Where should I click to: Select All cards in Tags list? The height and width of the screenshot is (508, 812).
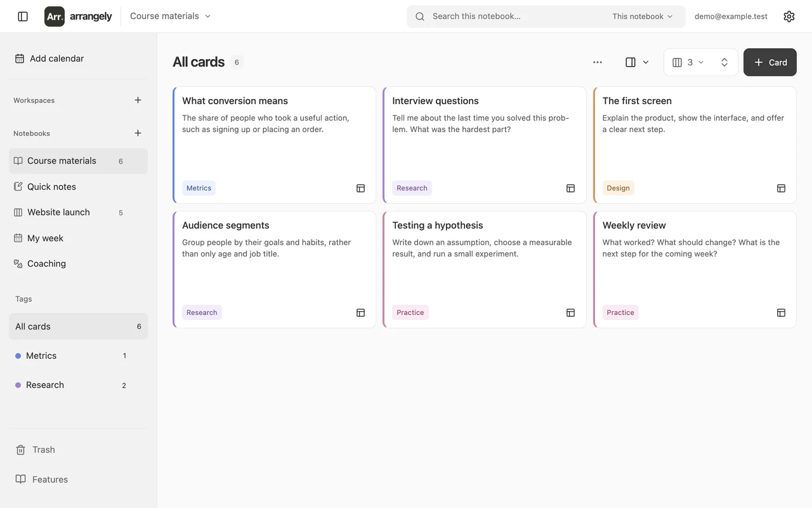coord(78,326)
